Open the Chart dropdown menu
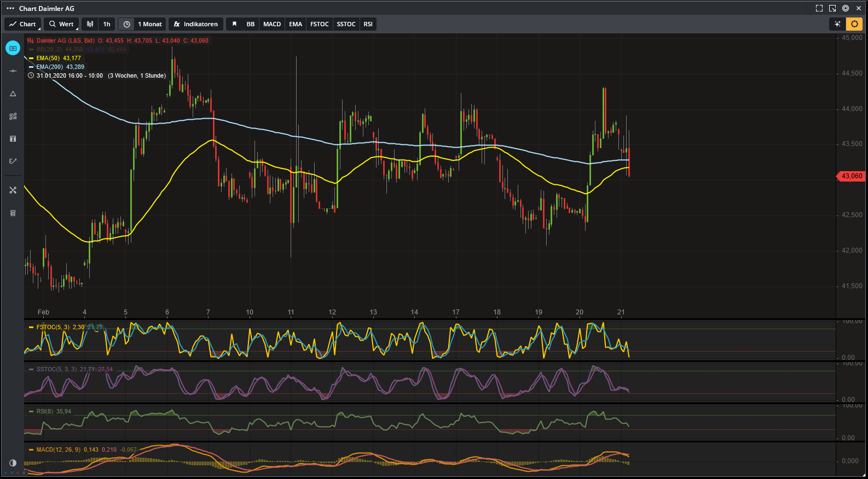This screenshot has width=868, height=479. coord(22,24)
